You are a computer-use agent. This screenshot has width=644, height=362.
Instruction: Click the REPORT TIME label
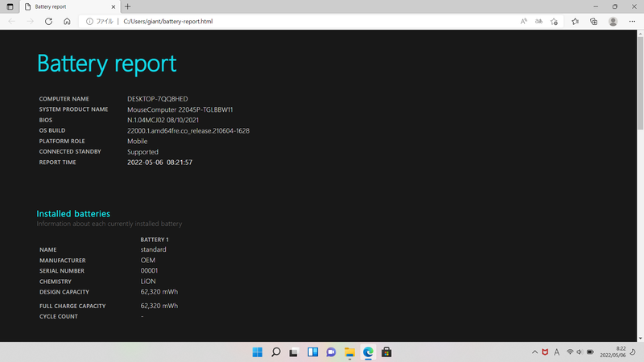57,162
